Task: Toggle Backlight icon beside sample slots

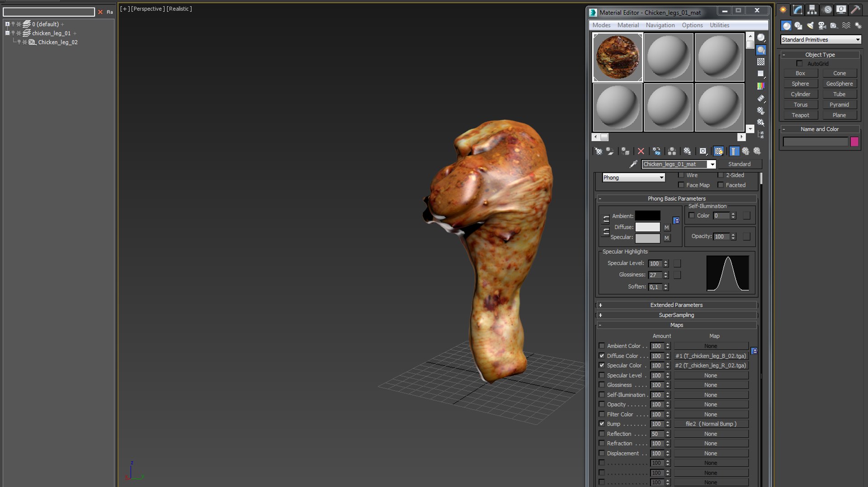Action: coord(761,50)
